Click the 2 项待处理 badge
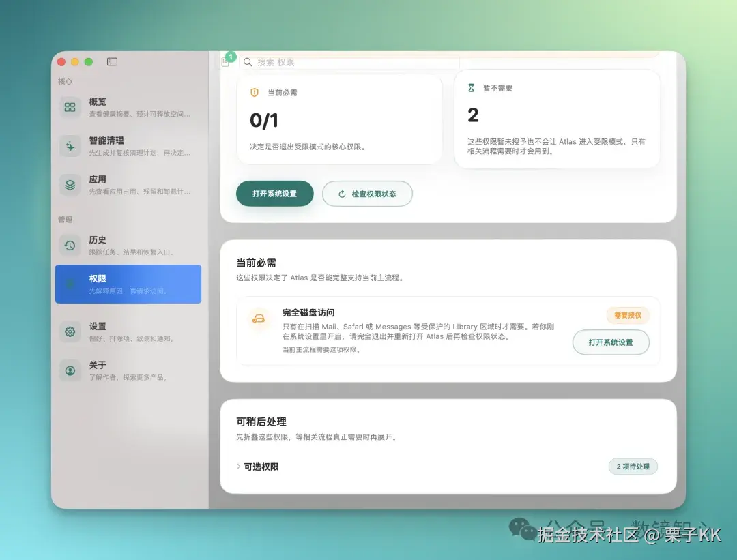The image size is (737, 560). point(633,466)
